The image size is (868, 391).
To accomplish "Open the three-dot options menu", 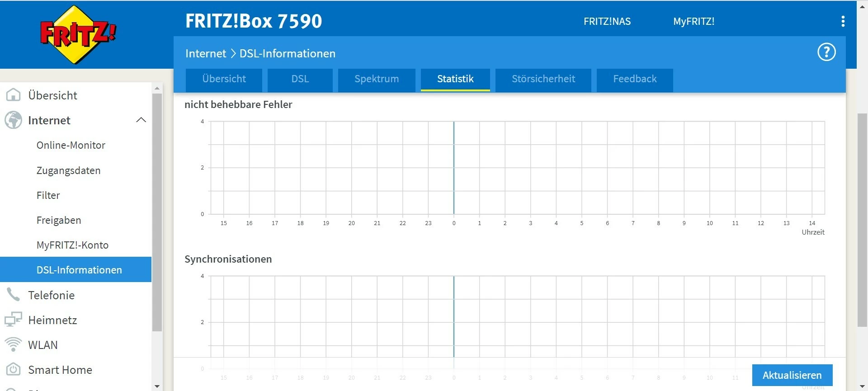I will click(843, 21).
